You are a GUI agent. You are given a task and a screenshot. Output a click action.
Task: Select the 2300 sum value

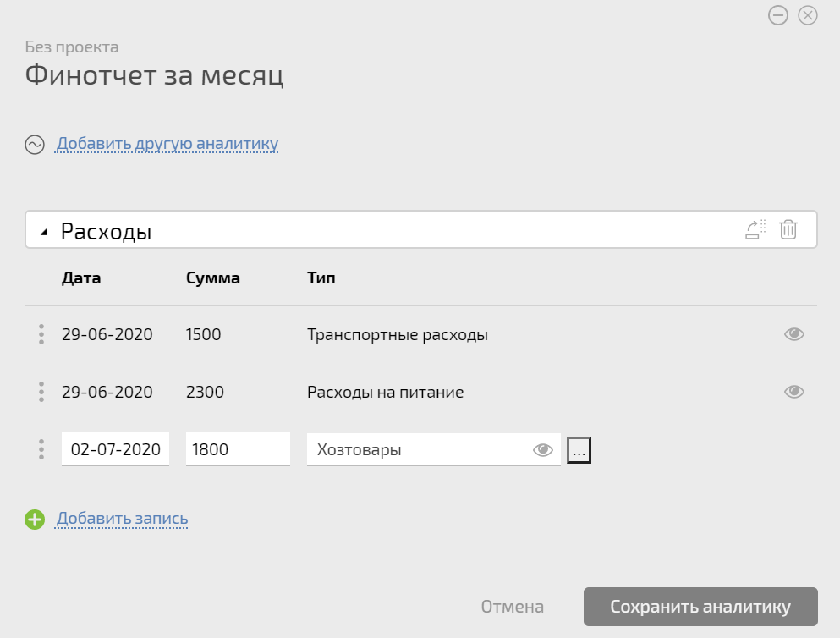pyautogui.click(x=205, y=392)
